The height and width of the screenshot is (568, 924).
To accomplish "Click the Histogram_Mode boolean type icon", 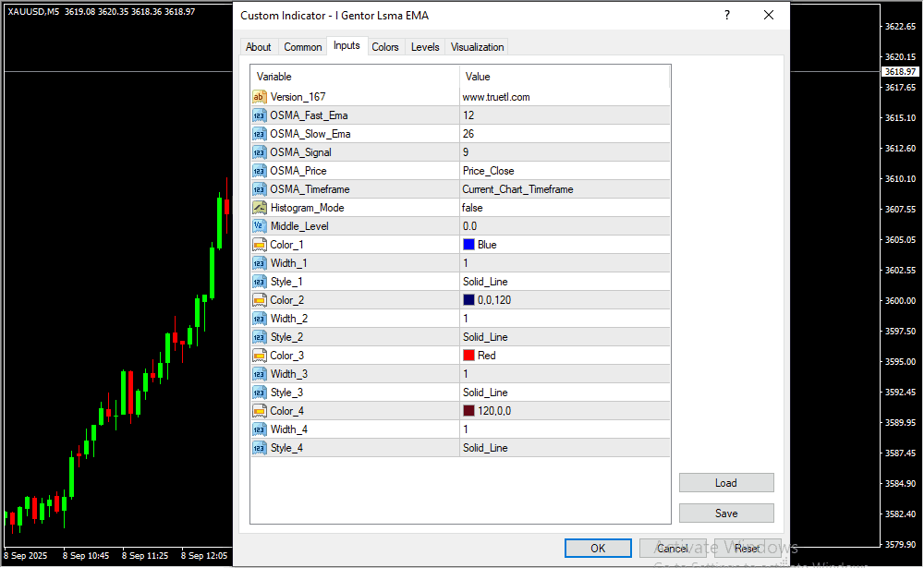I will tap(260, 208).
